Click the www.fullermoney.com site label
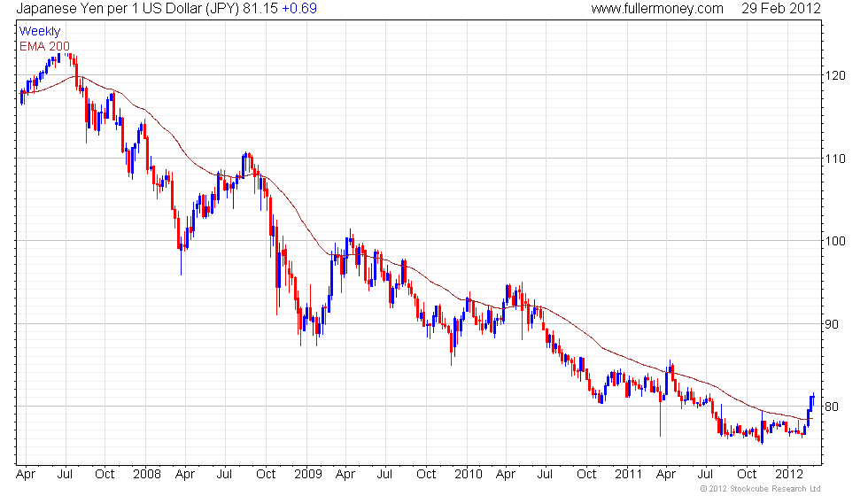The image size is (868, 496). 657,8
